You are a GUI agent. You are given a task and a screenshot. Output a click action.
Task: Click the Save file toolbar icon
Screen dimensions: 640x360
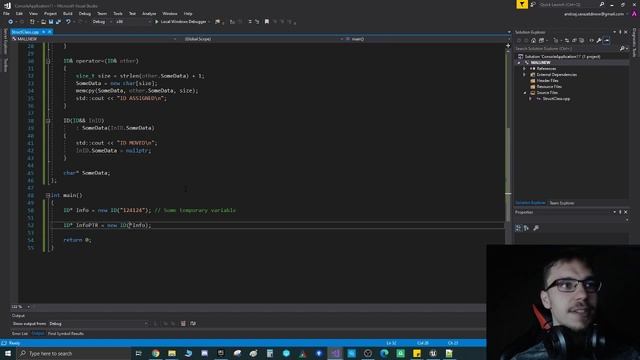point(51,22)
